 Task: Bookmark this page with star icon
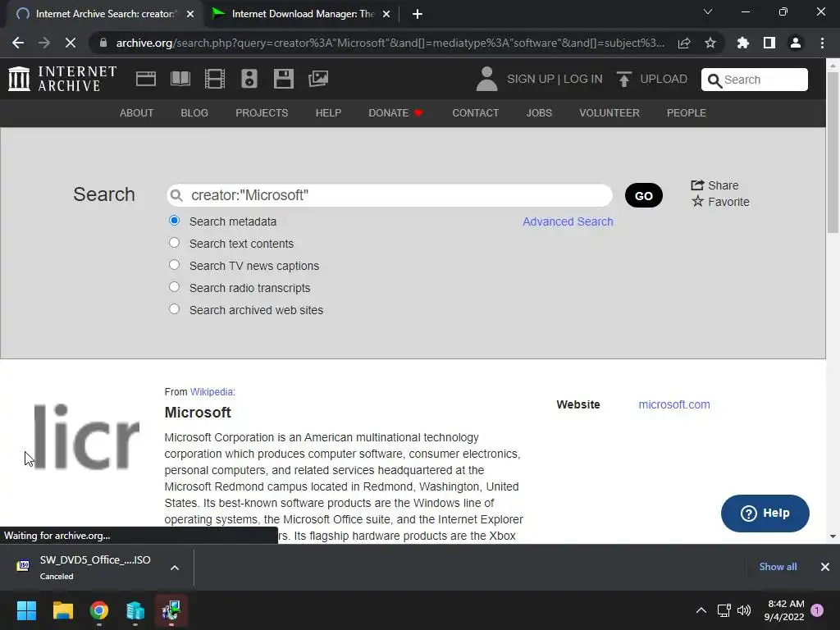click(710, 43)
